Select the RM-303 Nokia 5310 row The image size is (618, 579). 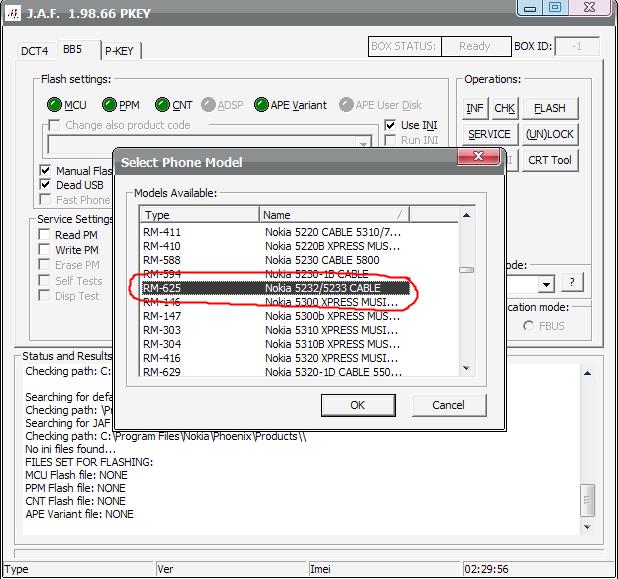[276, 330]
